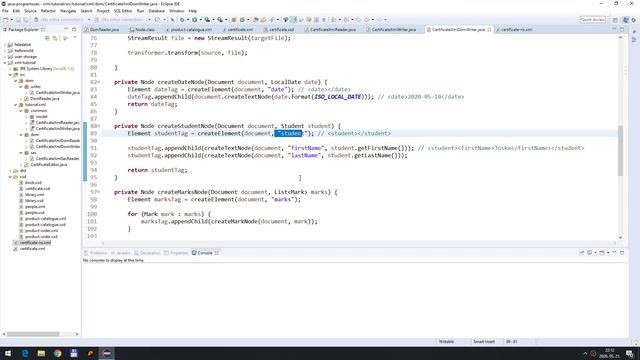Collapse the xml-tutorial project
The height and width of the screenshot is (360, 640).
(x=5, y=63)
